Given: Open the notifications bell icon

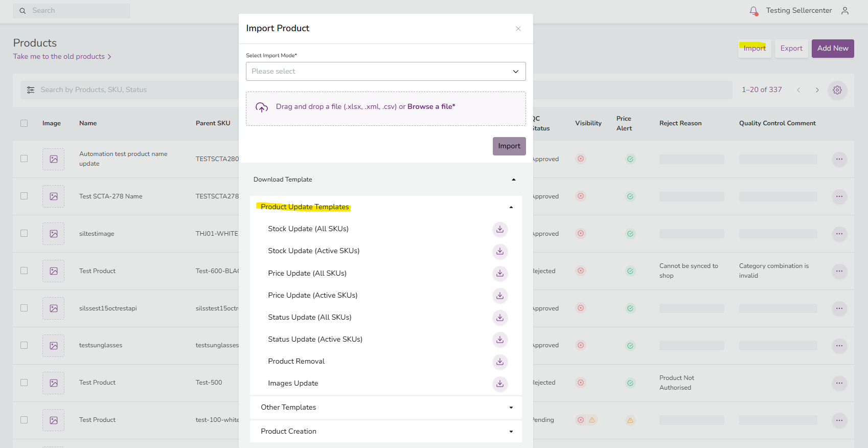Looking at the screenshot, I should click(x=753, y=11).
